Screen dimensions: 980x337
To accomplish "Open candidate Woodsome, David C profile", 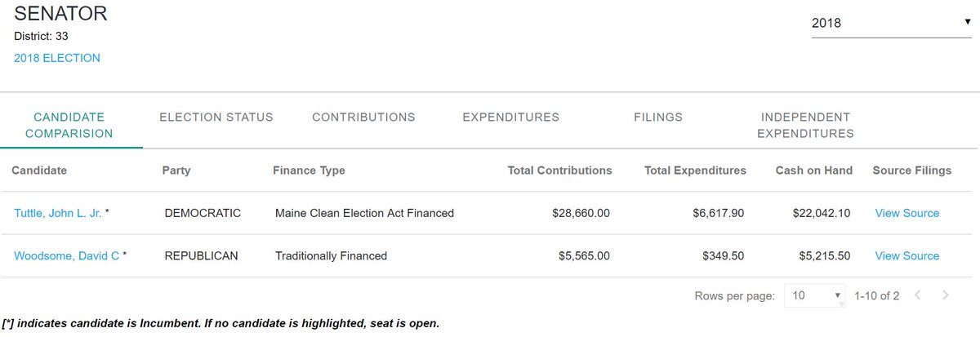I will 67,255.
